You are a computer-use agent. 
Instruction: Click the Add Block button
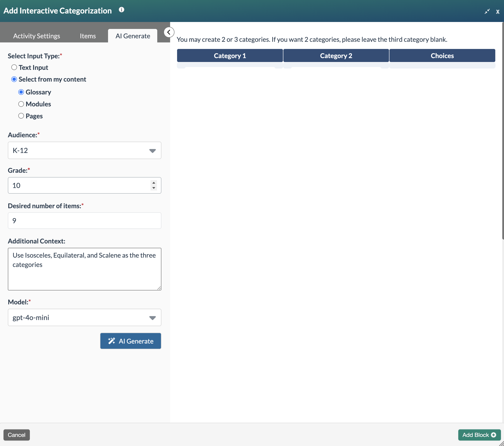coord(479,435)
